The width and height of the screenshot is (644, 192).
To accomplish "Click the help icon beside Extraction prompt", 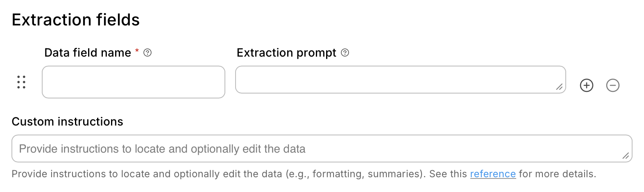I will [345, 53].
